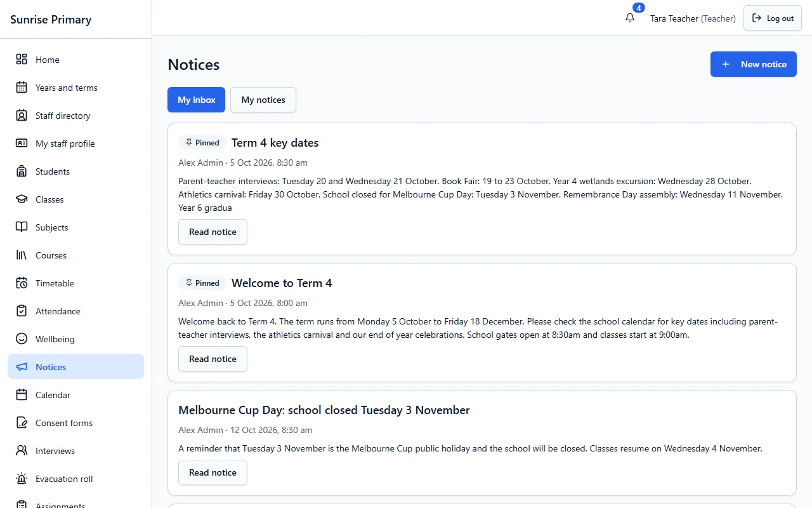Click the Calendar icon in sidebar
The width and height of the screenshot is (812, 508).
22,395
